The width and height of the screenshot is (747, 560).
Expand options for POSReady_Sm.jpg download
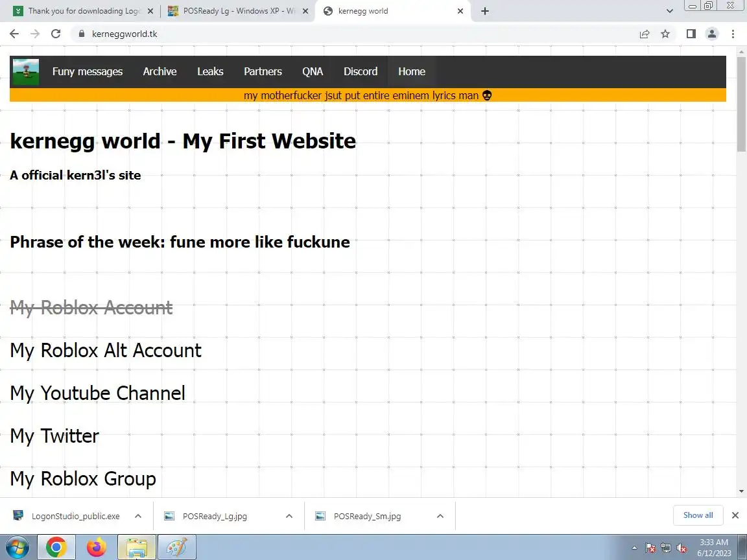pos(440,516)
